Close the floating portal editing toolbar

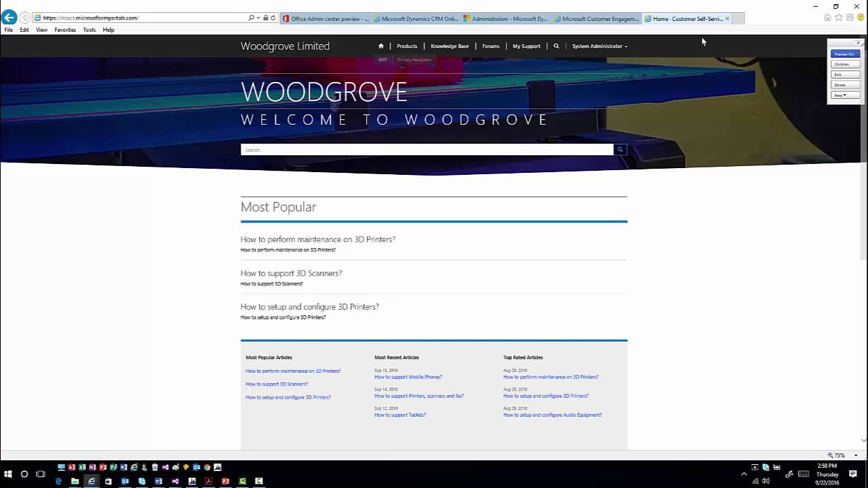[858, 43]
